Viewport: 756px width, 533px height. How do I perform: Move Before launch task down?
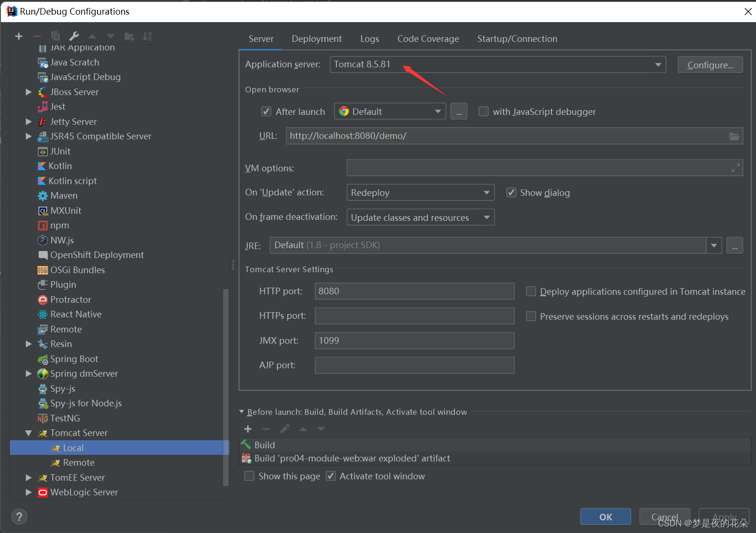321,429
